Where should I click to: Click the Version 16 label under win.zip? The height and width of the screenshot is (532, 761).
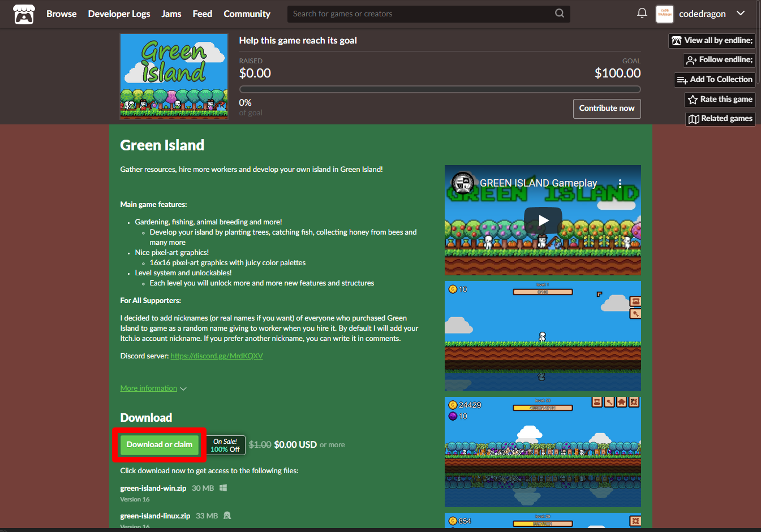coord(135,500)
